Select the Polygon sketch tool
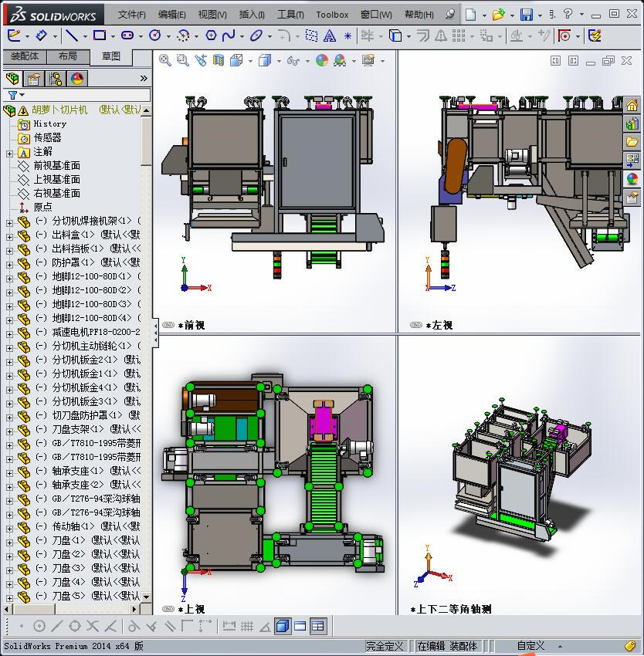The image size is (644, 656). (x=211, y=36)
